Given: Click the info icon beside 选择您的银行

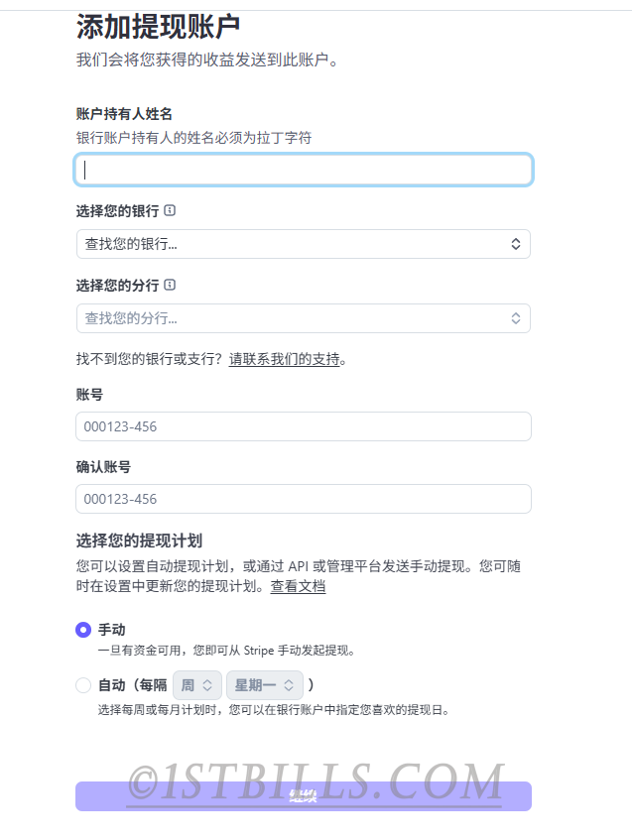Looking at the screenshot, I should click(x=170, y=211).
